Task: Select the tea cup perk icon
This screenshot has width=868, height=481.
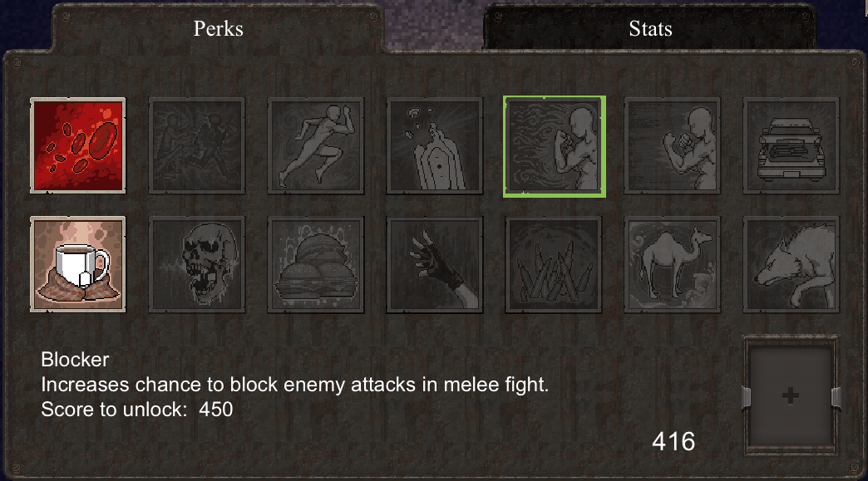Action: click(78, 264)
